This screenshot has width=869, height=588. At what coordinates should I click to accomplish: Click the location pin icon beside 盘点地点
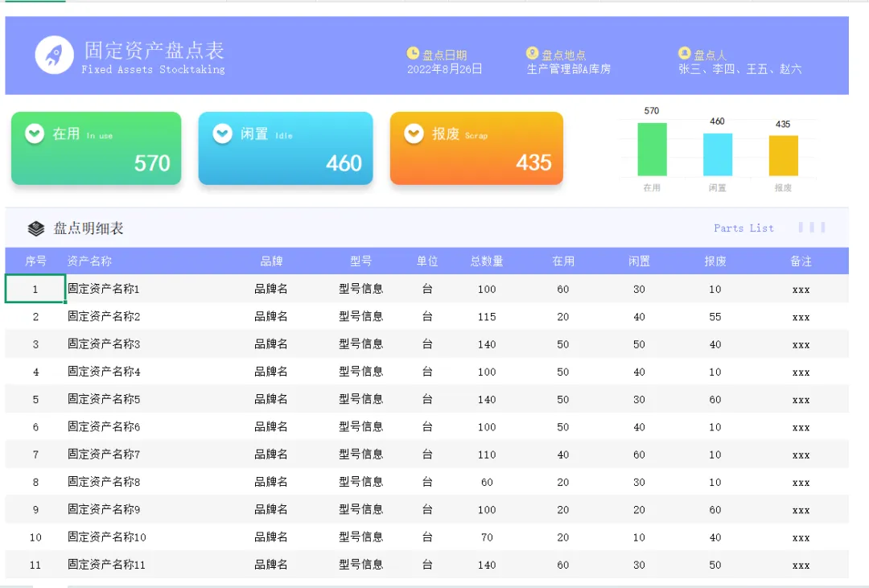point(532,53)
